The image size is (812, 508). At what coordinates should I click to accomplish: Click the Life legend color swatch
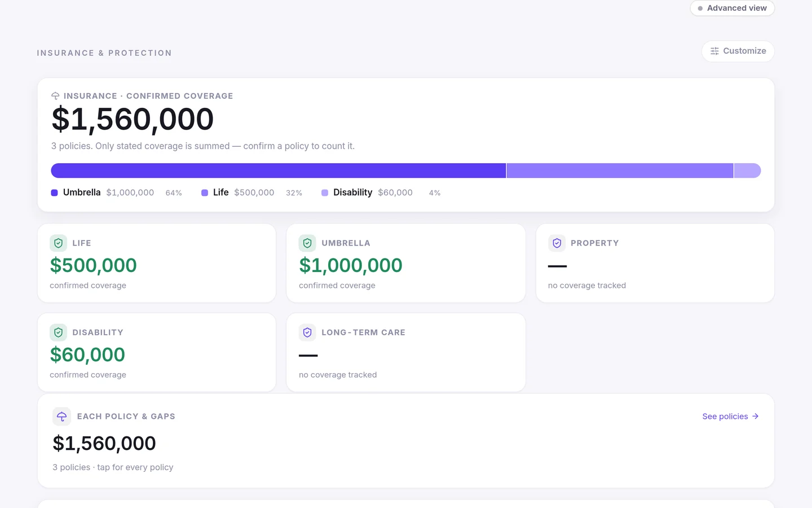pyautogui.click(x=205, y=192)
